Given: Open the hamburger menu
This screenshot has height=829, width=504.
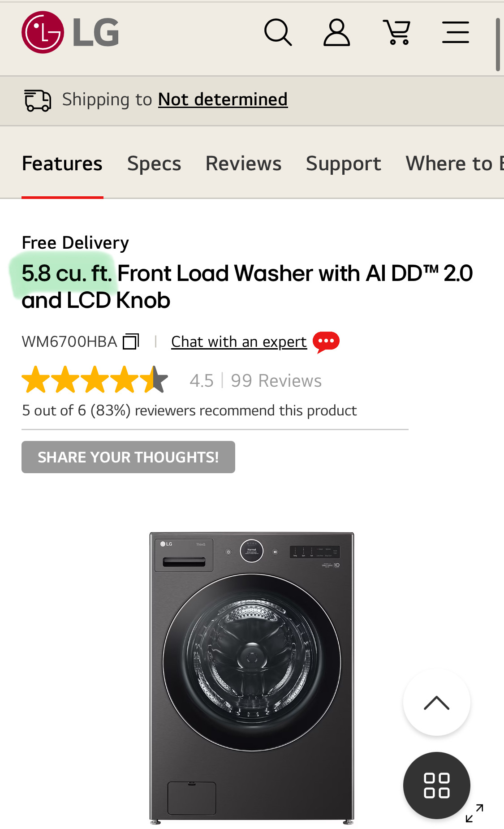Looking at the screenshot, I should pos(455,32).
